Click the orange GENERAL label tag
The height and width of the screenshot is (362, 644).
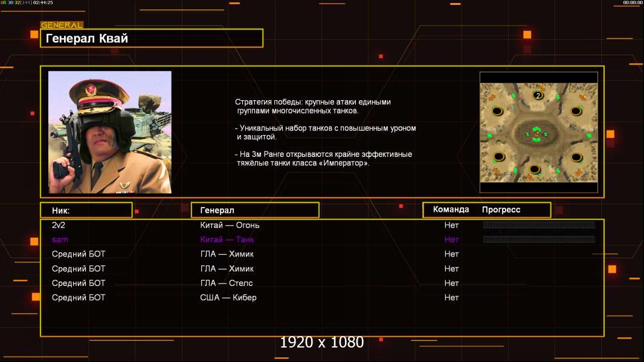click(x=62, y=25)
